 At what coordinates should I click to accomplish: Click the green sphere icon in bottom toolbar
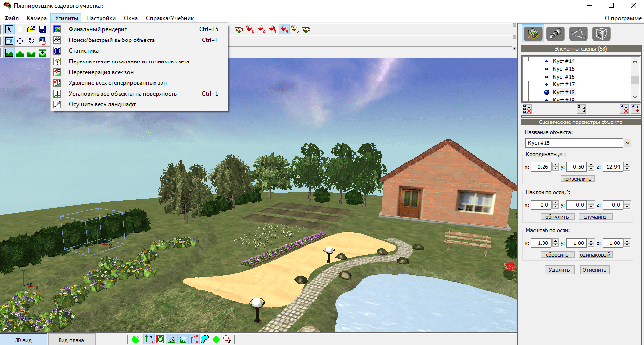[x=136, y=339]
